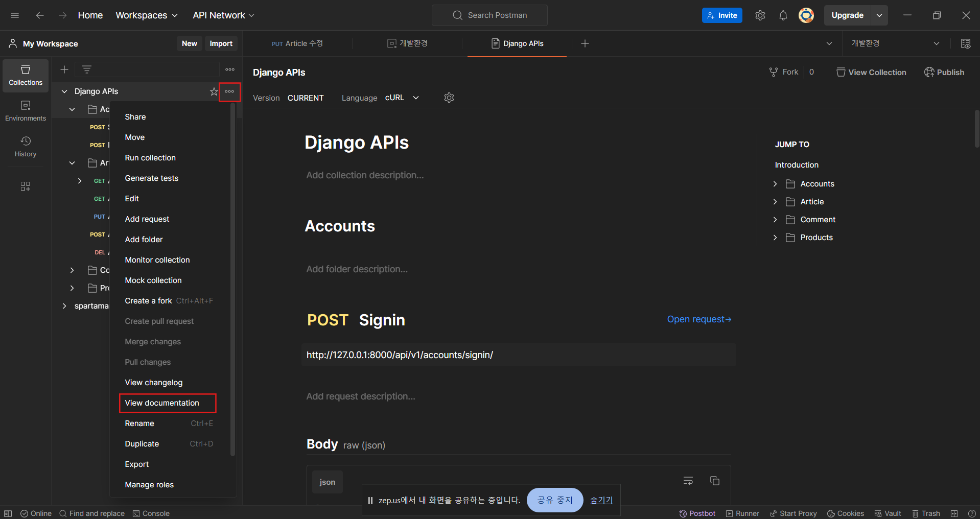Collapse the Django APIs collection
Image resolution: width=980 pixels, height=519 pixels.
click(64, 91)
